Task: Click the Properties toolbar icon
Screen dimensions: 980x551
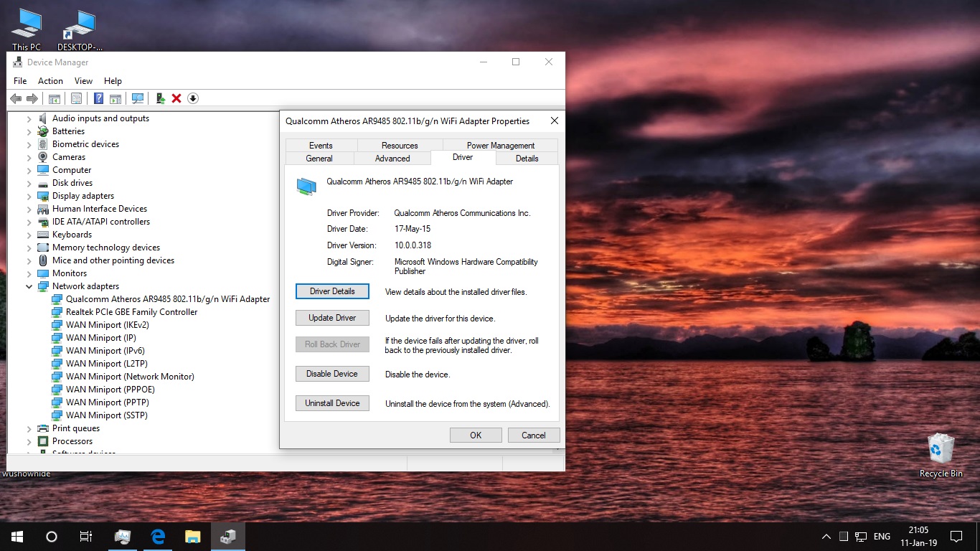Action: click(x=76, y=98)
